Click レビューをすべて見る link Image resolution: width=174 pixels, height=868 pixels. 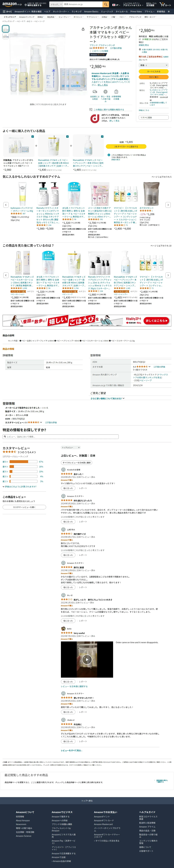click(72, 750)
